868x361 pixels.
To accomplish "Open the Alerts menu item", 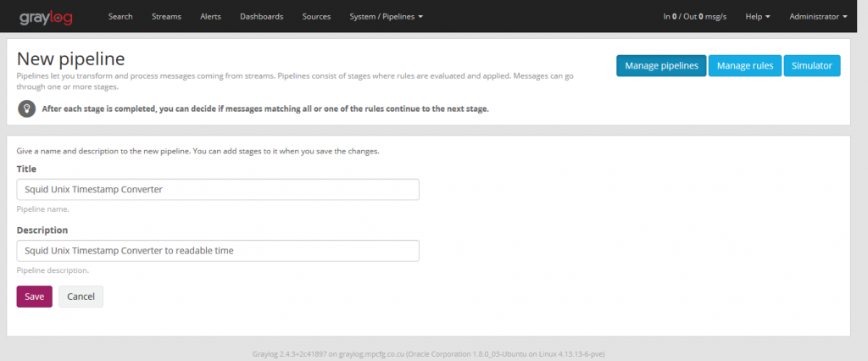I will click(210, 17).
